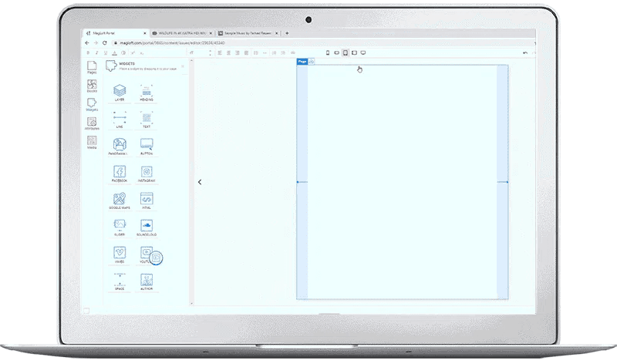Select the SoundCloud widget

[x=146, y=226]
